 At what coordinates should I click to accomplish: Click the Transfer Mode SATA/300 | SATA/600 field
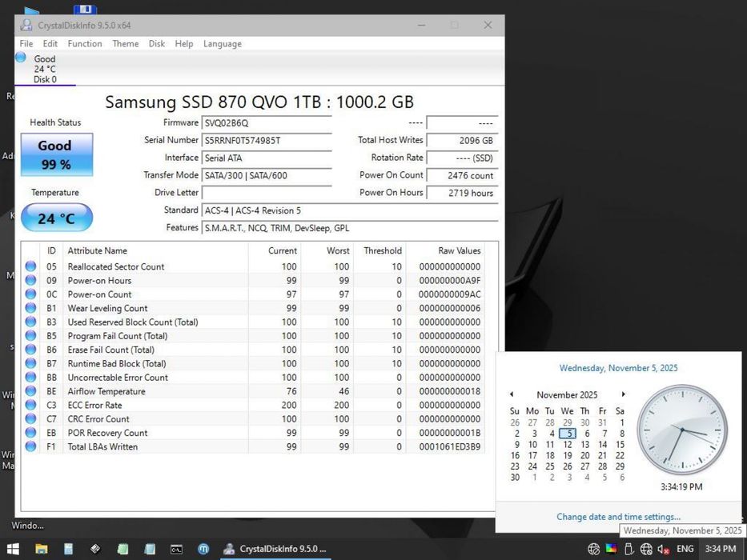pyautogui.click(x=267, y=175)
